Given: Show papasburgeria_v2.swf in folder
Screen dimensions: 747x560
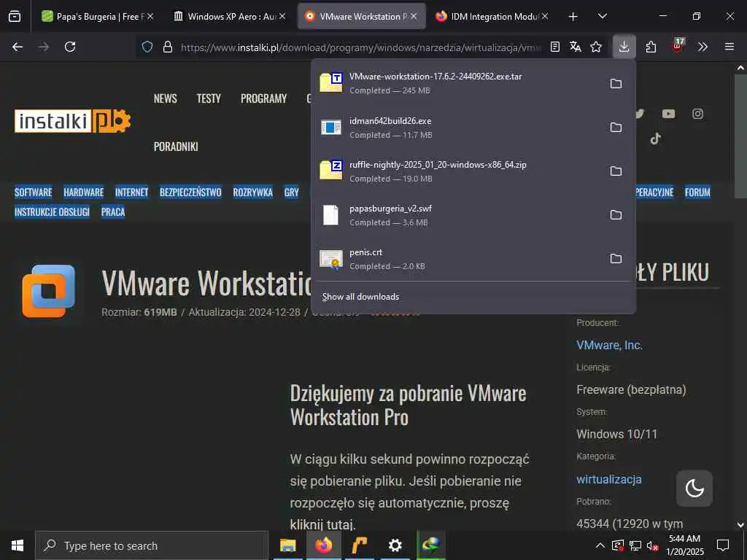Looking at the screenshot, I should coord(616,215).
